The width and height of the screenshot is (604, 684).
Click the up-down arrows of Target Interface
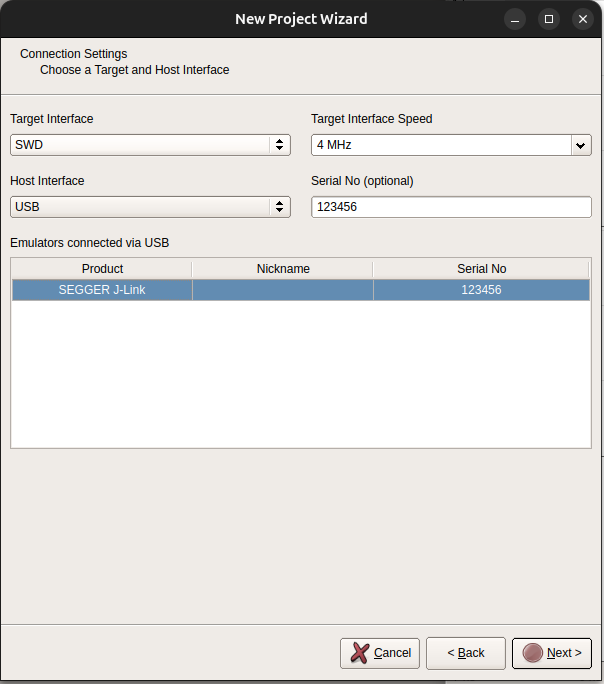279,145
